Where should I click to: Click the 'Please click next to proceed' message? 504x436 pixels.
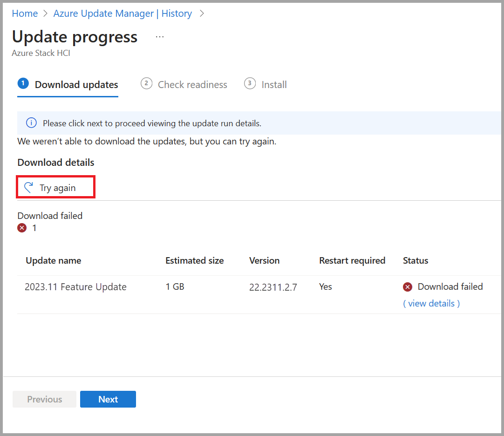152,123
